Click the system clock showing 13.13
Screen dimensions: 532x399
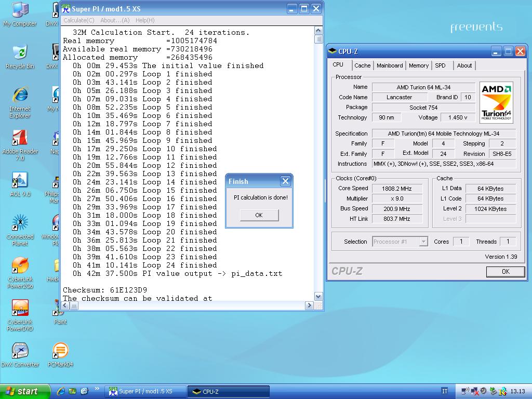tap(518, 392)
